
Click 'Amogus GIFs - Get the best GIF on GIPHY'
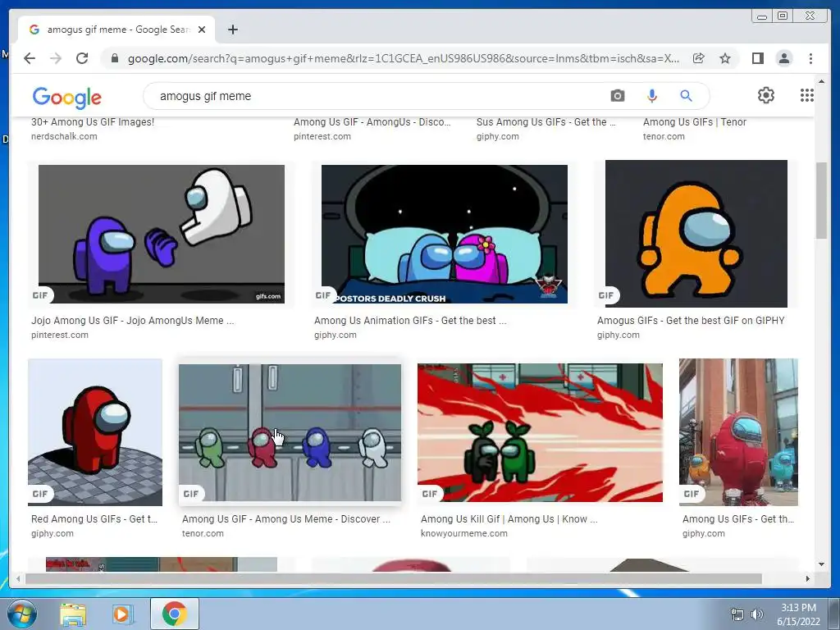691,321
